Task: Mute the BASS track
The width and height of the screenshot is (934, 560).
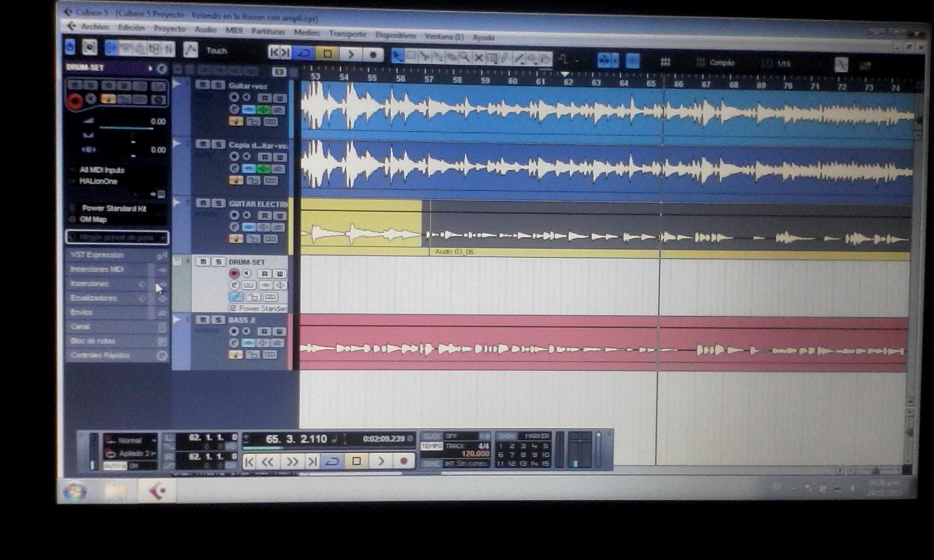Action: (203, 320)
